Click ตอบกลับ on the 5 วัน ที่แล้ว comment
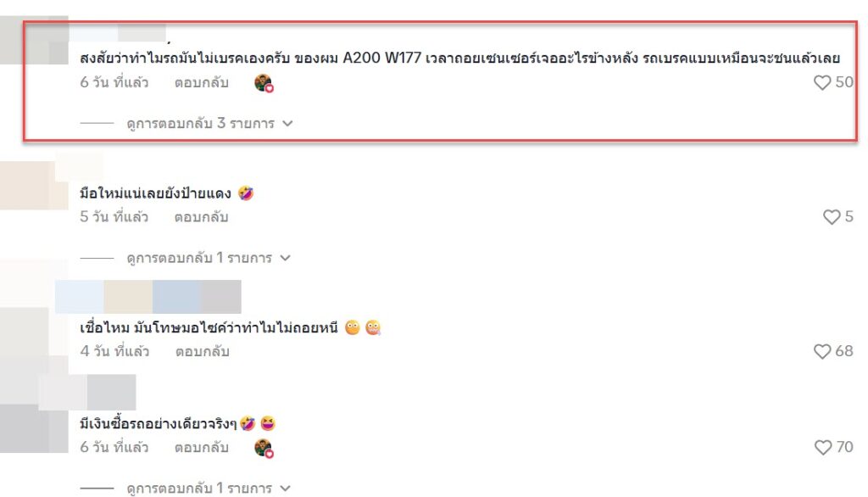The width and height of the screenshot is (868, 497). click(202, 216)
